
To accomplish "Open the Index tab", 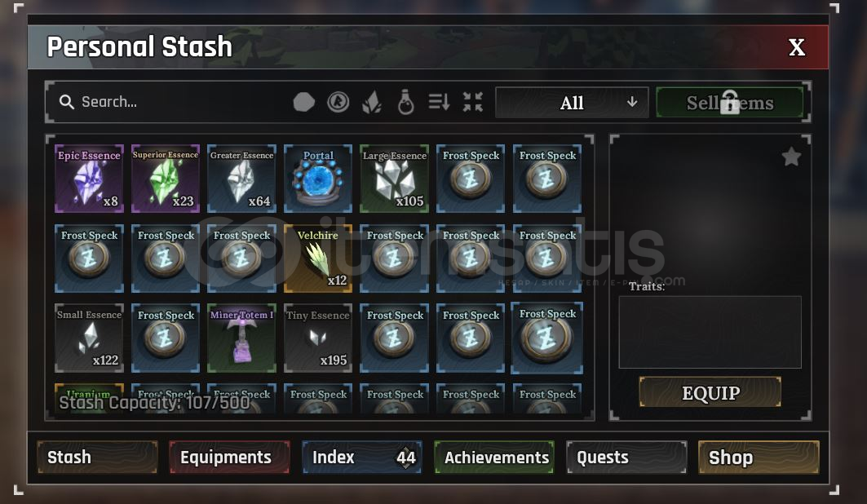I will pos(362,457).
